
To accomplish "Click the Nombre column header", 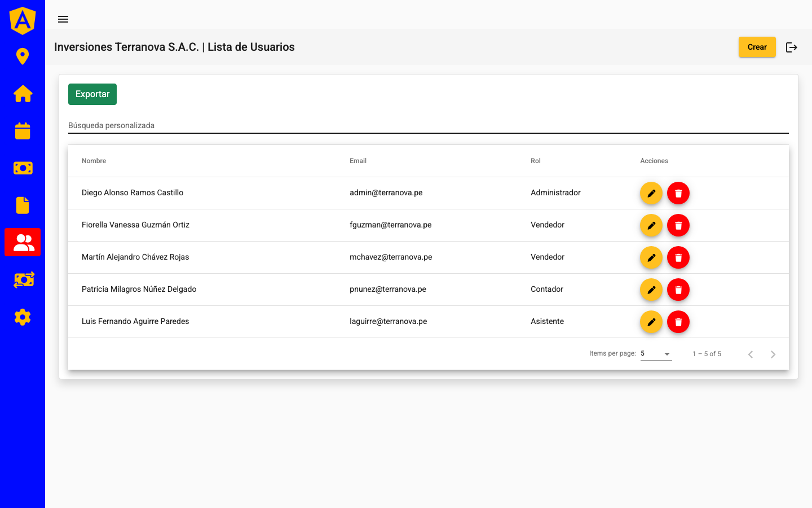I will tap(94, 161).
